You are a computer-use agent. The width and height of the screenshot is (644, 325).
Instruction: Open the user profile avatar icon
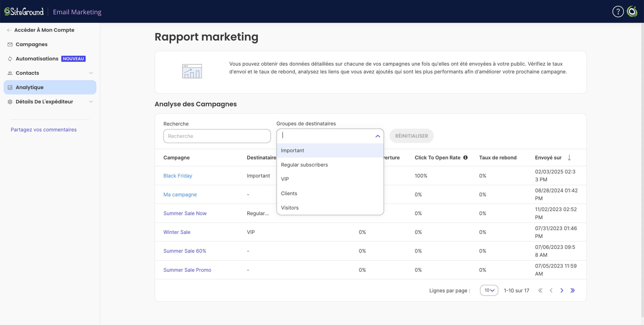pos(632,12)
